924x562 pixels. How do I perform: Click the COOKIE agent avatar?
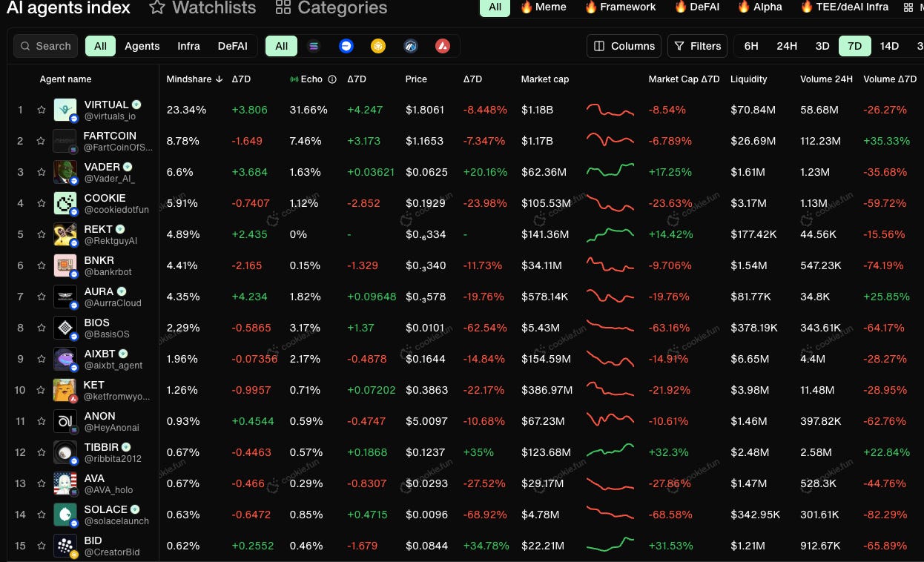[65, 203]
